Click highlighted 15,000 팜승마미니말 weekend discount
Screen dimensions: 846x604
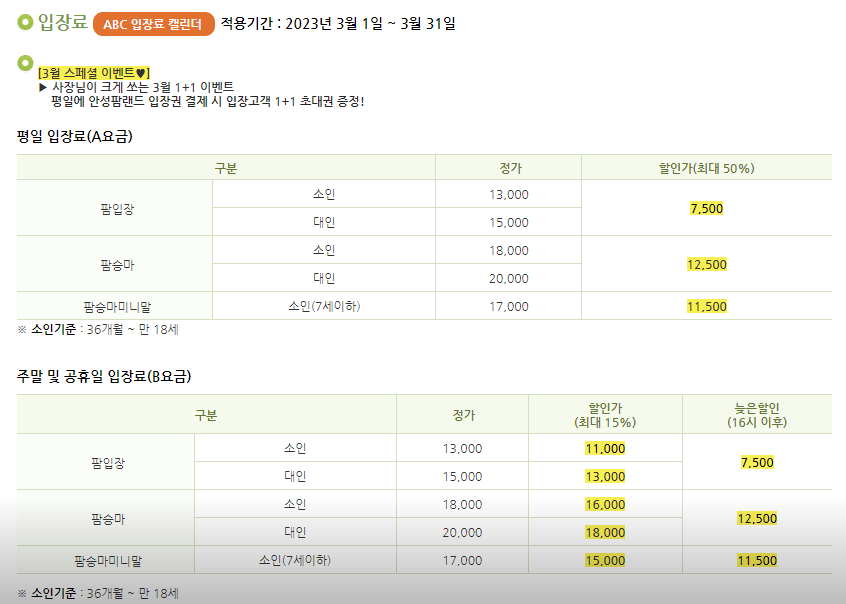click(x=605, y=561)
